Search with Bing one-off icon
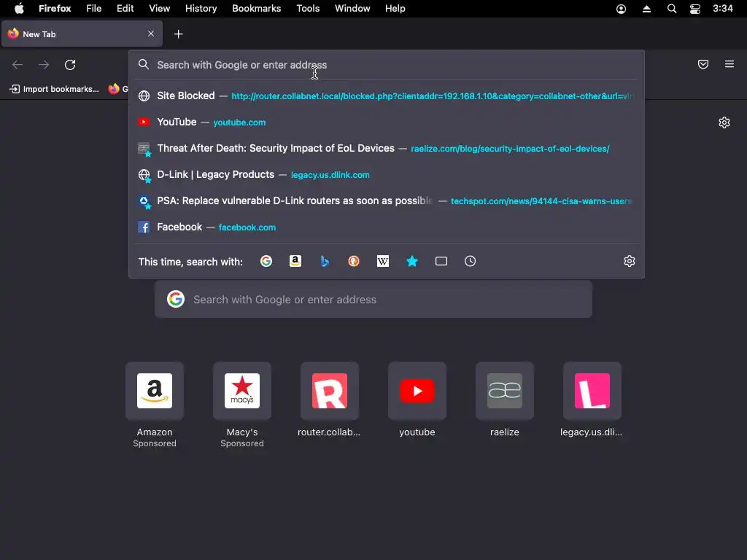 pyautogui.click(x=325, y=261)
